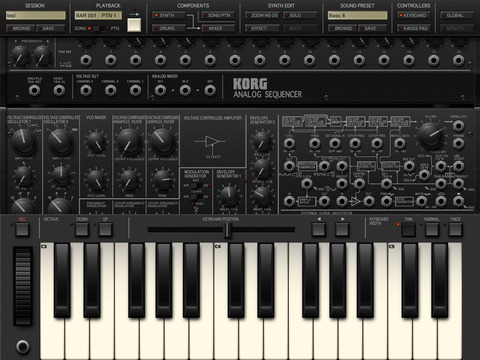Image resolution: width=480 pixels, height=360 pixels.
Task: Browse saved sessions
Action: coord(20,28)
